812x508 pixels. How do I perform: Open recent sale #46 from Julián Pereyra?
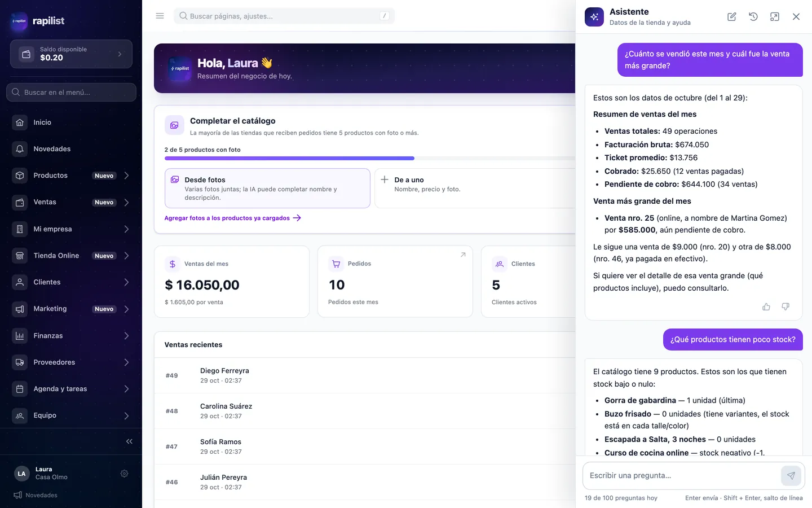coord(365,482)
